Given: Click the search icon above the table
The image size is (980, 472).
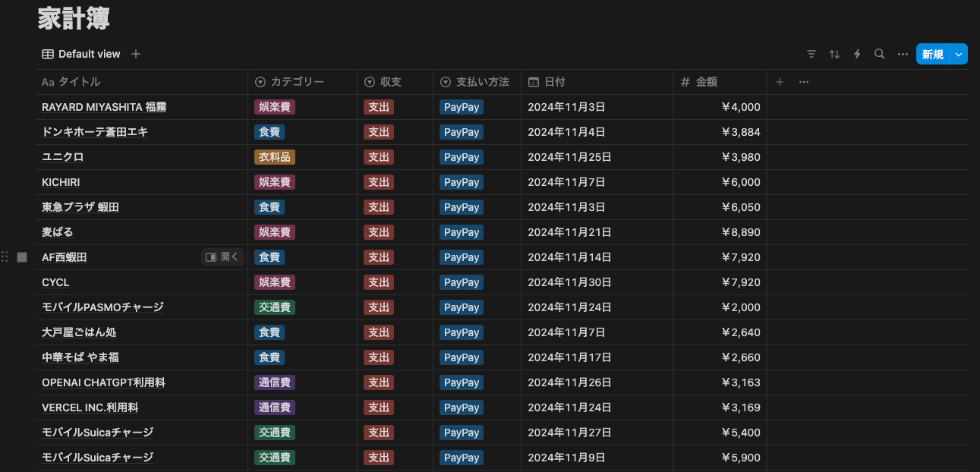Looking at the screenshot, I should tap(879, 54).
